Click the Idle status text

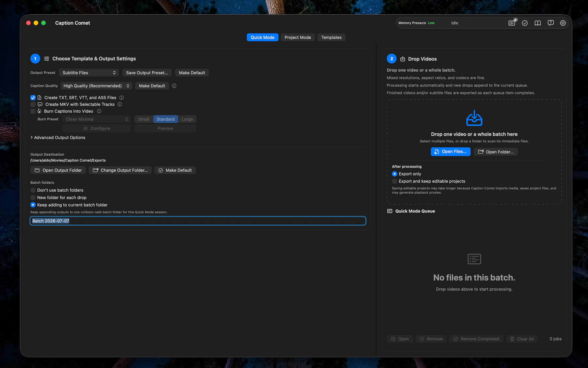[x=454, y=23]
